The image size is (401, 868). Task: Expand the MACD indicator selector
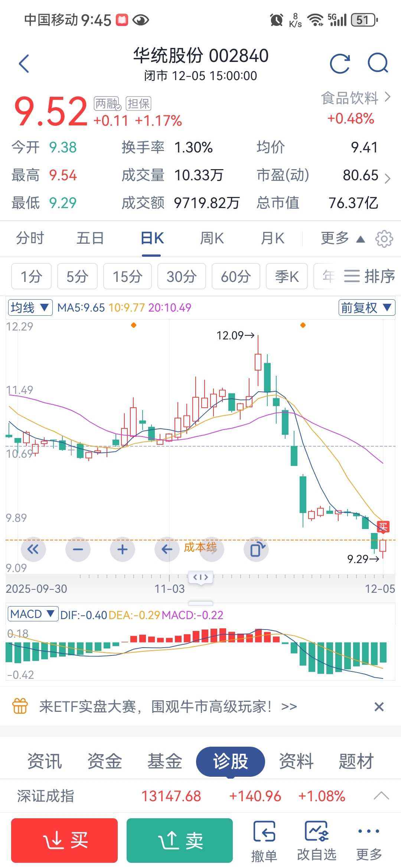coord(33,614)
